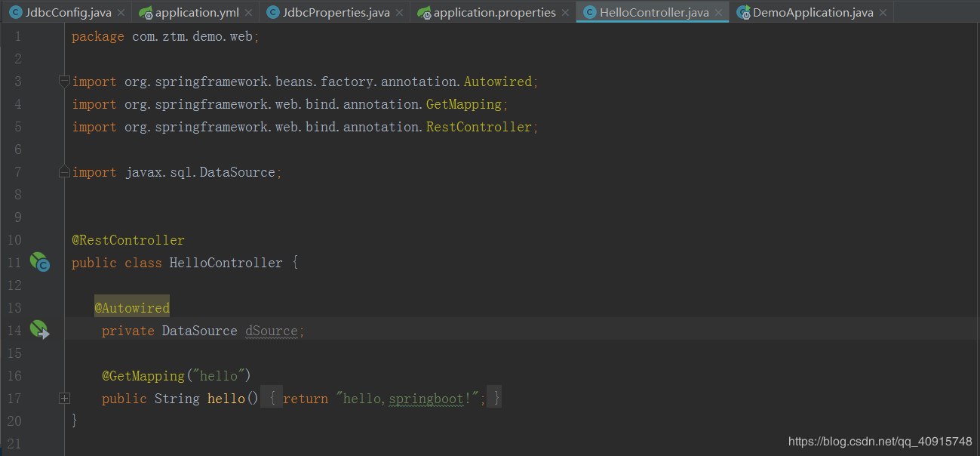Click line number 1 in the gutter

(x=18, y=36)
